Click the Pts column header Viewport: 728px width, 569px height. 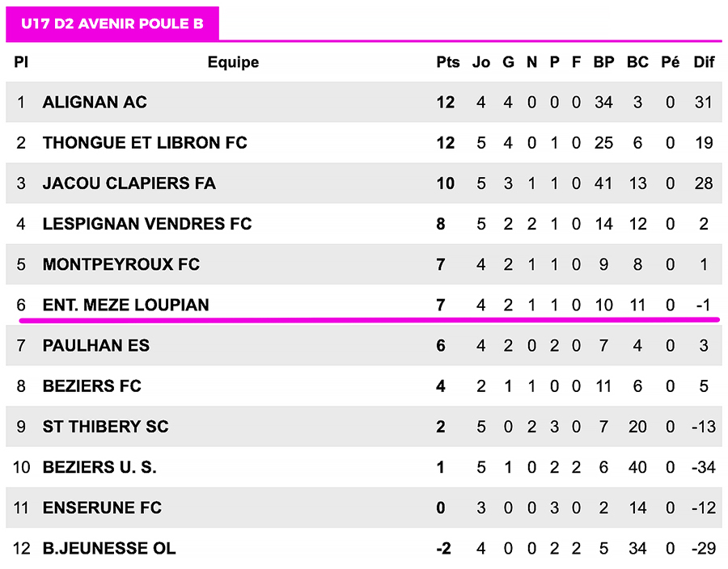coord(447,62)
